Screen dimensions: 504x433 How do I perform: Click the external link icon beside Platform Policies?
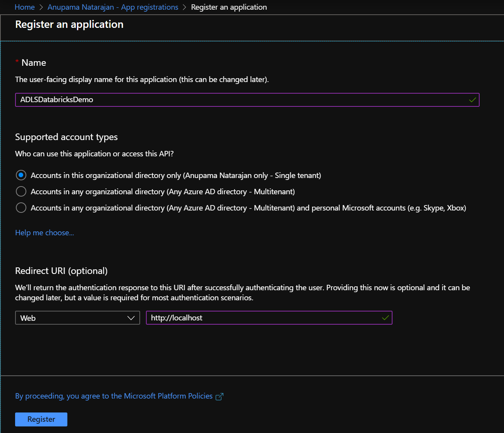(219, 397)
